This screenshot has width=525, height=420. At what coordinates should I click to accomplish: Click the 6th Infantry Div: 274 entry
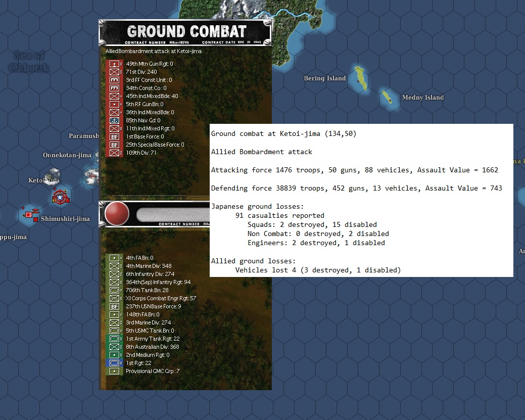tap(150, 274)
